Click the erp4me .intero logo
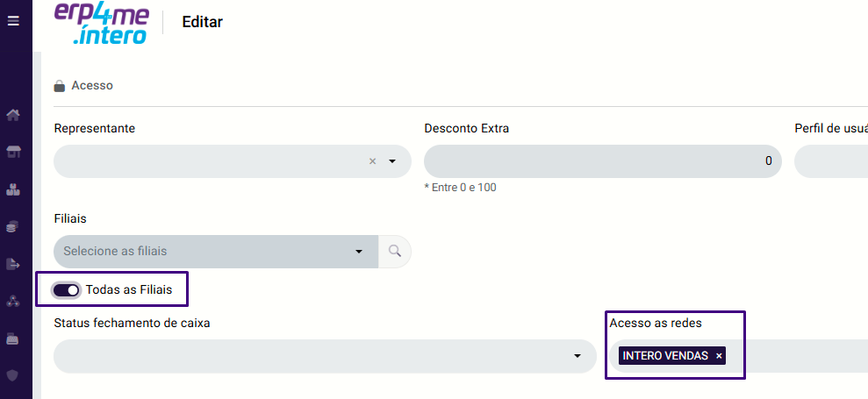The image size is (868, 399). (102, 25)
